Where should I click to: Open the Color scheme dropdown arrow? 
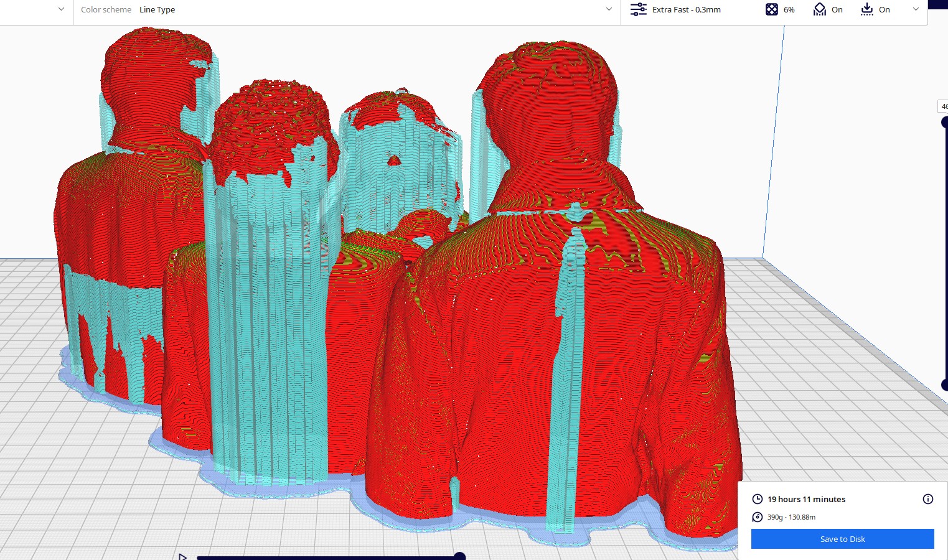(x=609, y=9)
